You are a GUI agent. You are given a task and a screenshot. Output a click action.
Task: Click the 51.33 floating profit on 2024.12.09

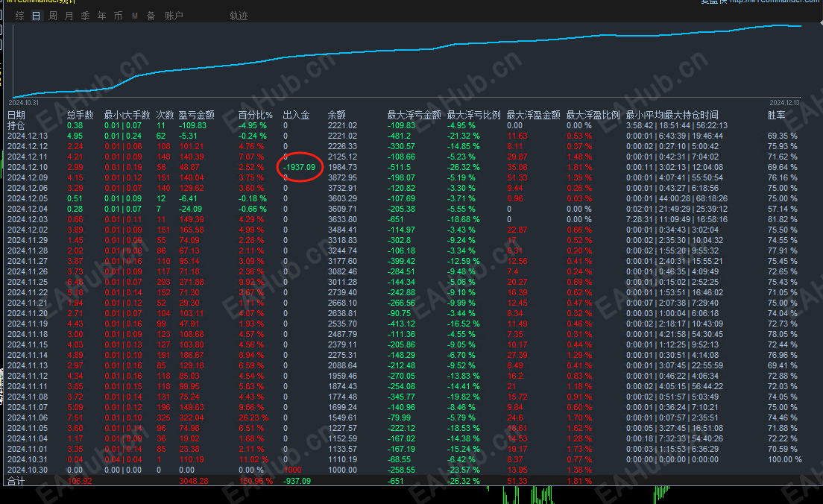(517, 177)
